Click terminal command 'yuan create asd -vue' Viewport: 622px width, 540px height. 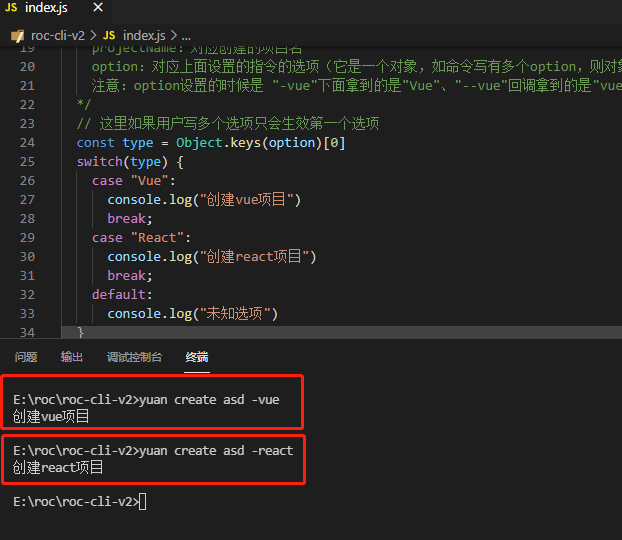coord(209,400)
